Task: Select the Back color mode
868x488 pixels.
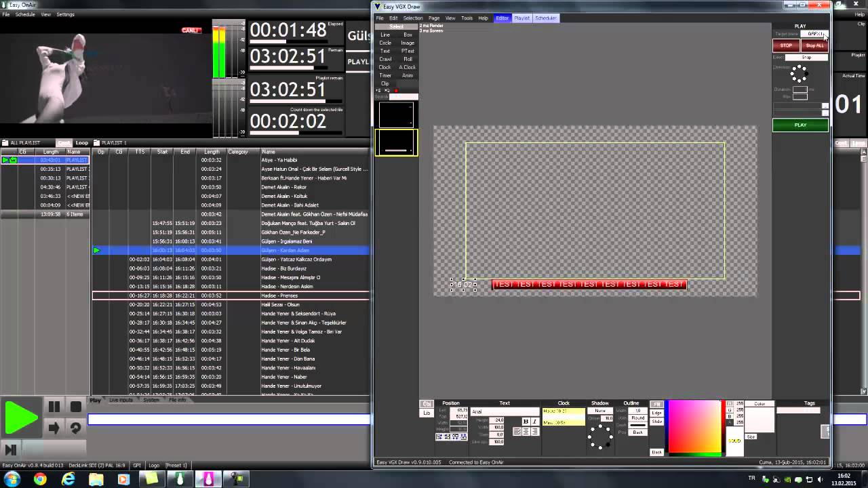Action: [657, 452]
